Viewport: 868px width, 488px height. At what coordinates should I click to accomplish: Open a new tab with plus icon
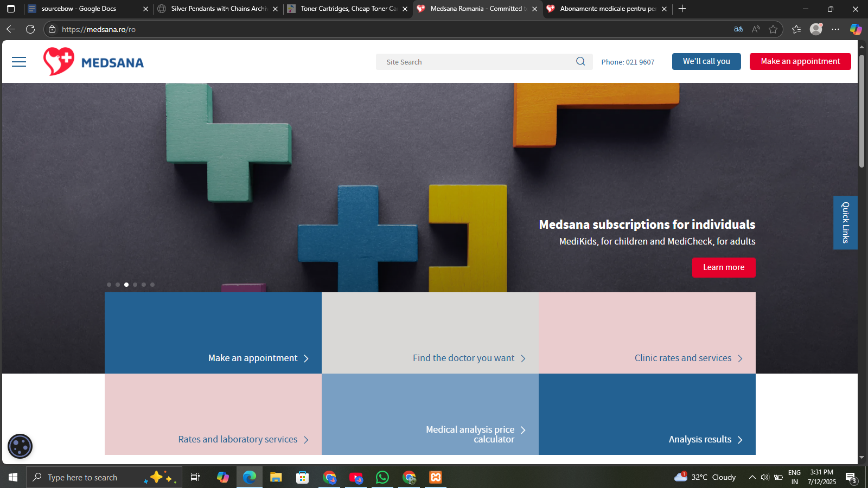click(x=682, y=9)
